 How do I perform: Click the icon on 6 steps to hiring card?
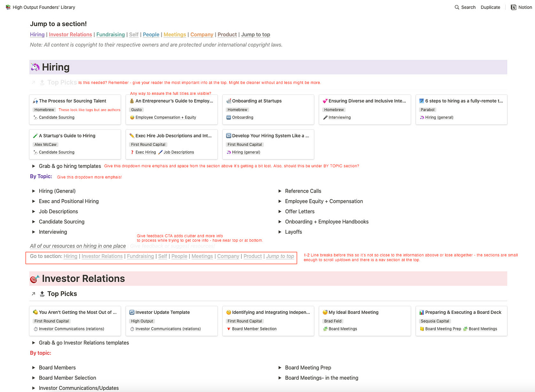(x=422, y=101)
